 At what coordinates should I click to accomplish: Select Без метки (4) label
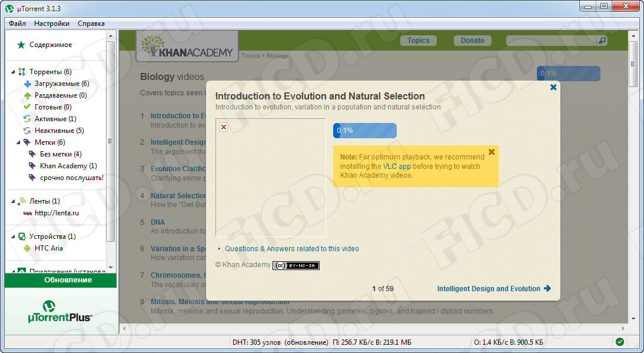[61, 154]
